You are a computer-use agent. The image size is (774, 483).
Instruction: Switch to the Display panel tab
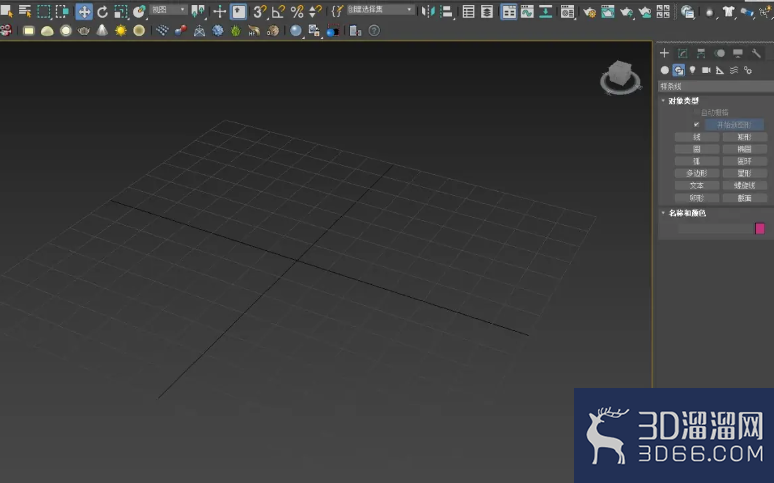click(738, 53)
